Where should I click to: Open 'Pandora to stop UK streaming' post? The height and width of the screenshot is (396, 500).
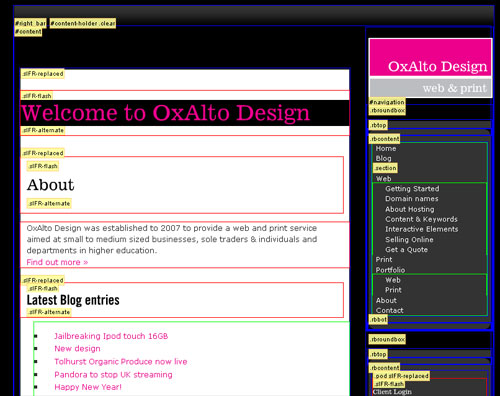[x=113, y=375]
